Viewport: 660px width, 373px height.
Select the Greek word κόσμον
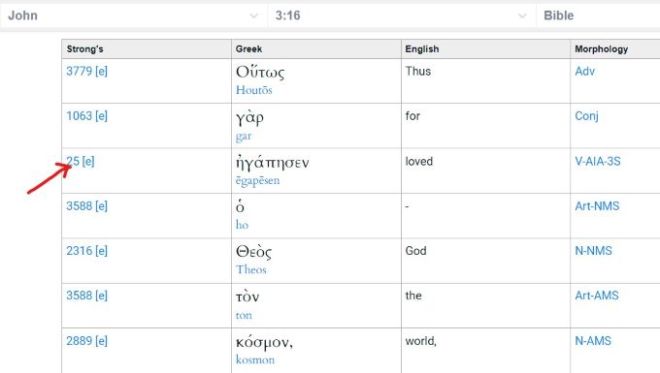pos(264,342)
